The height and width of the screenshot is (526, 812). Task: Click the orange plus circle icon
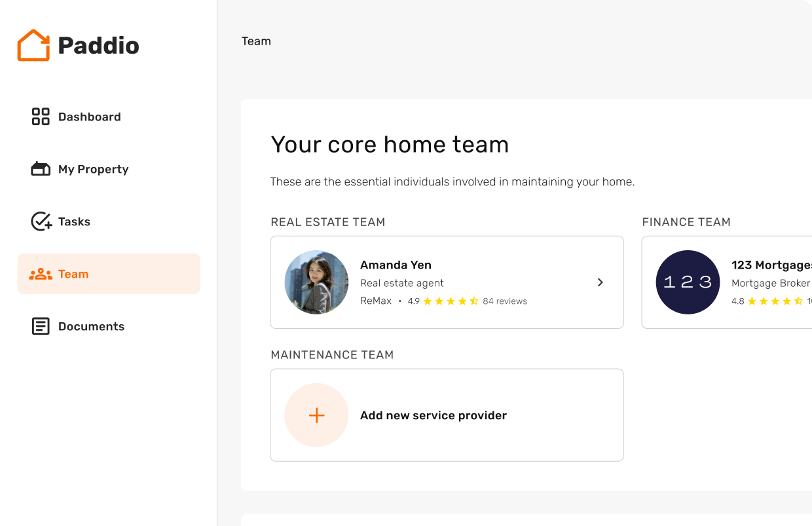coord(316,415)
